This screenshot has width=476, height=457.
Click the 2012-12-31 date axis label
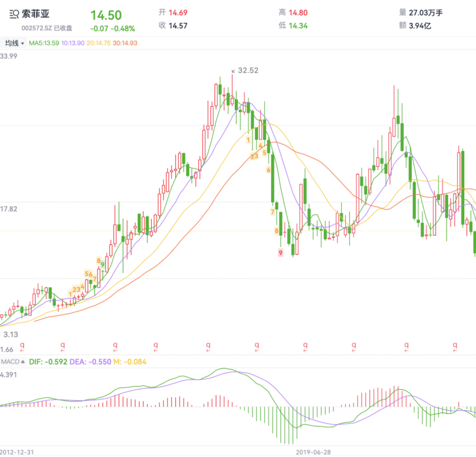[17, 453]
